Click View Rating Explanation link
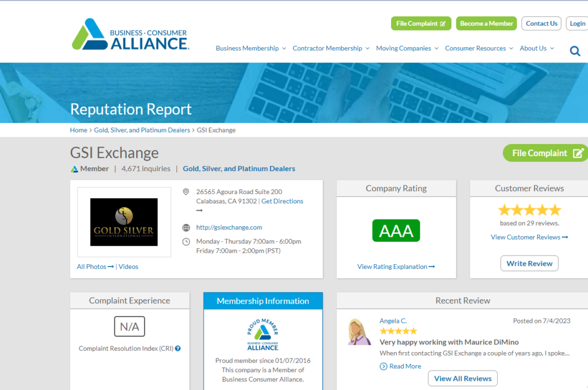Image resolution: width=588 pixels, height=390 pixels. click(x=396, y=267)
